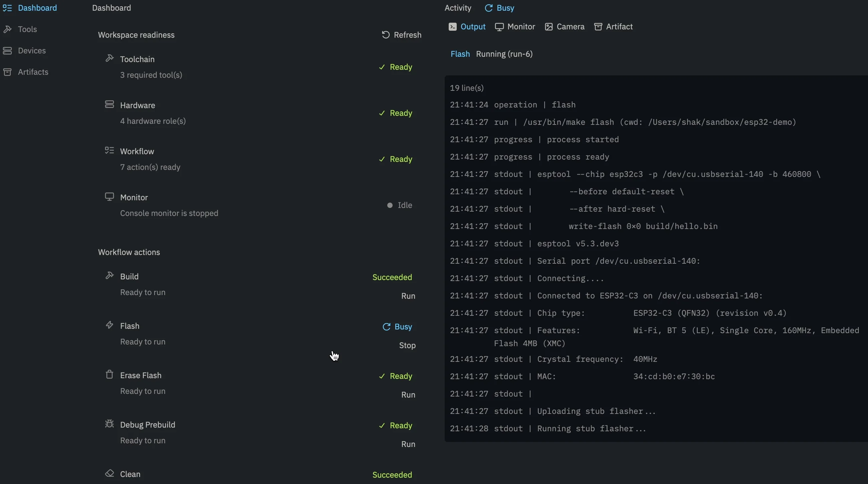The height and width of the screenshot is (484, 868).
Task: Click the 'operation | flash' log line
Action: tap(512, 105)
